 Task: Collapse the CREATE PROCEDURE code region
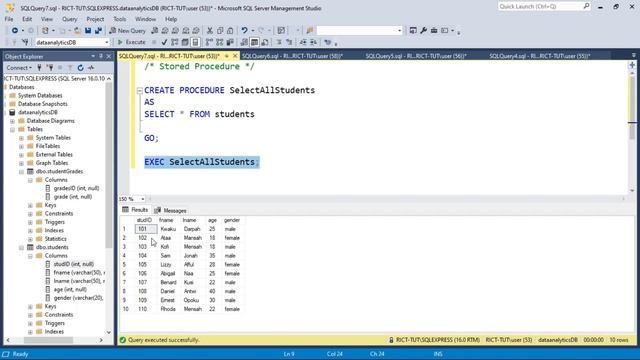pos(140,91)
